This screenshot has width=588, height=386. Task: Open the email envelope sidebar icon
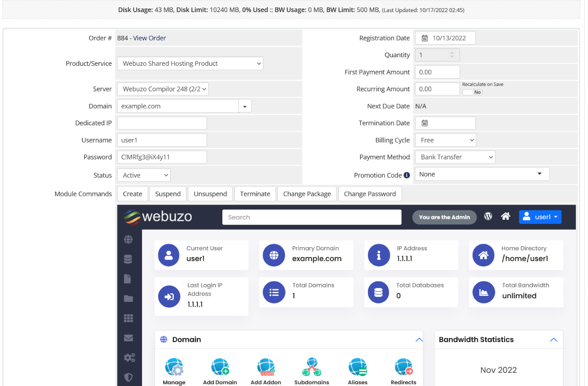coord(129,338)
